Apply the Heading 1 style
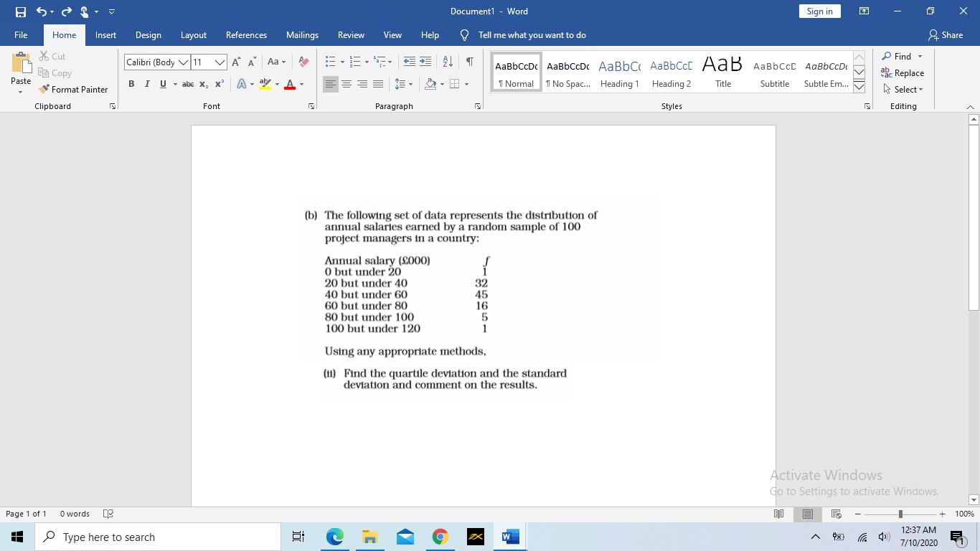Viewport: 980px width, 551px height. click(x=619, y=73)
